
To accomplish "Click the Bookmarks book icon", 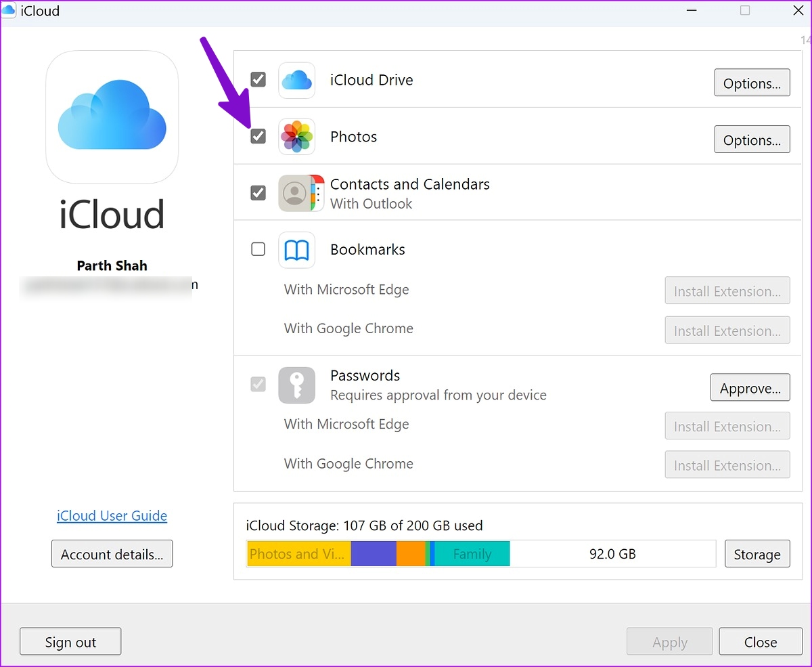I will pos(296,250).
